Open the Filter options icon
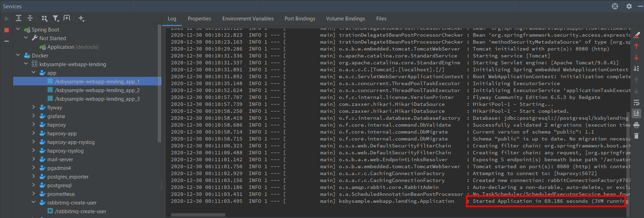The height and width of the screenshot is (218, 644). point(56,18)
